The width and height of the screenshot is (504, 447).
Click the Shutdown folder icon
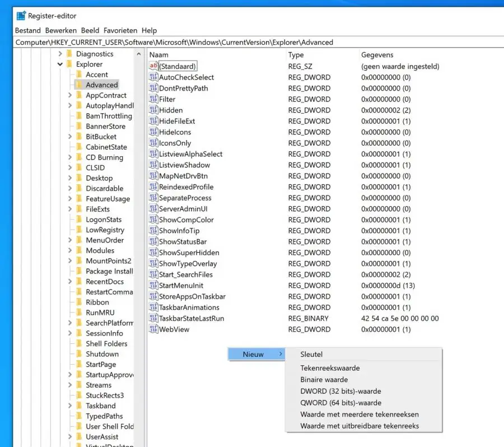pyautogui.click(x=79, y=354)
